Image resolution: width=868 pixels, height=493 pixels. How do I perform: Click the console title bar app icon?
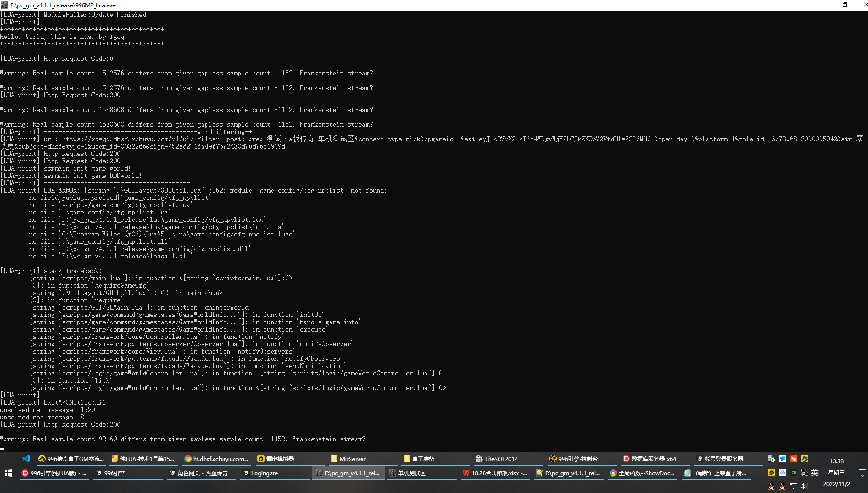5,5
